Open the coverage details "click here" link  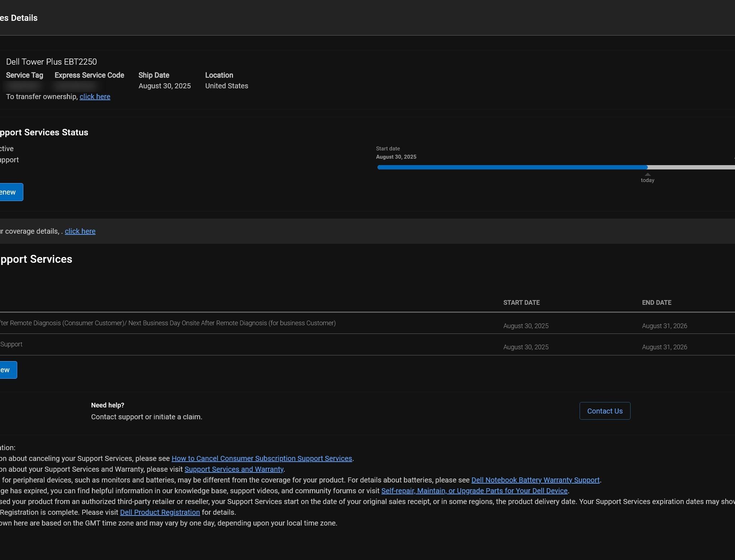(80, 231)
